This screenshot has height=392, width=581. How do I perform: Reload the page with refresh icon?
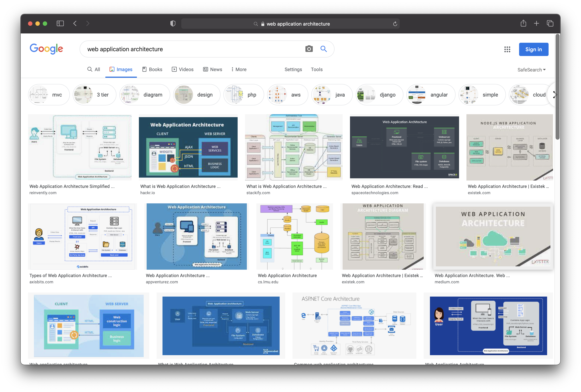[395, 24]
